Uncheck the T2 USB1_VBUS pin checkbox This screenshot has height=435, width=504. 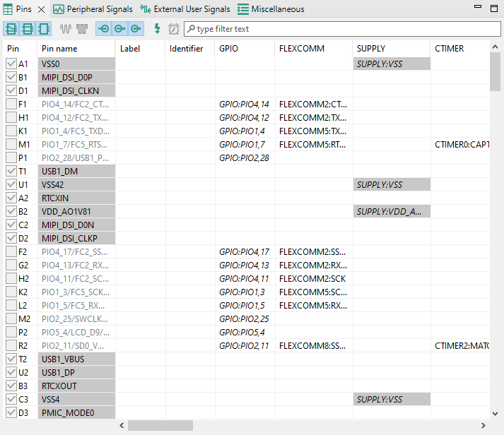11,359
